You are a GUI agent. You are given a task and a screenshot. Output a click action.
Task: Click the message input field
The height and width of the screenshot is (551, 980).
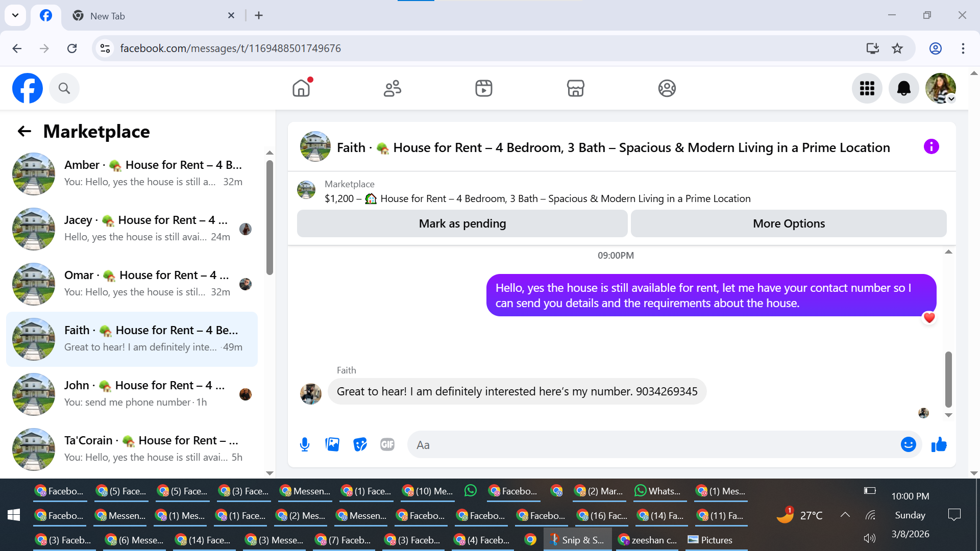[x=653, y=445]
